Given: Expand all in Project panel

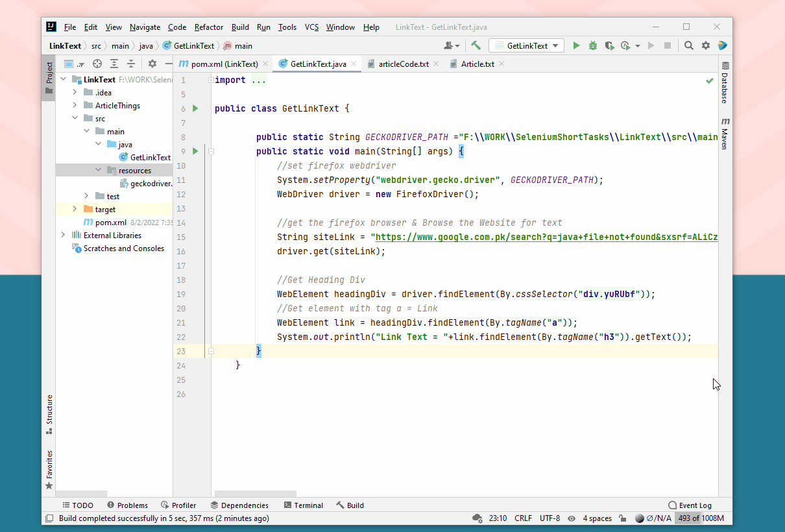Looking at the screenshot, I should (x=114, y=64).
